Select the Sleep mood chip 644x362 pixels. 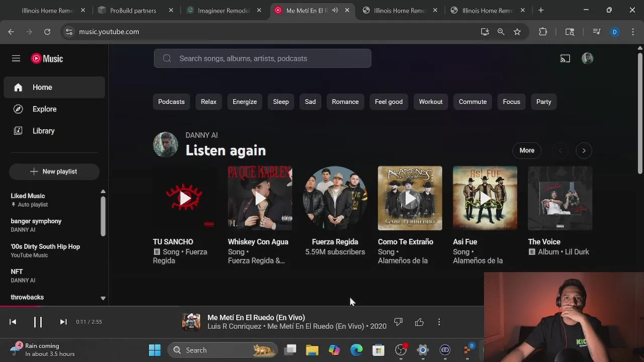click(x=281, y=102)
